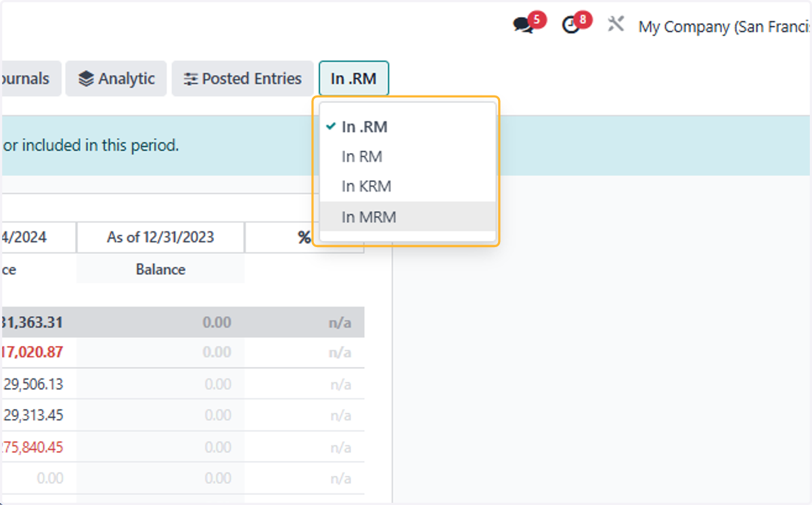The height and width of the screenshot is (505, 812).
Task: Click the red 75,840.45 amount
Action: [x=32, y=447]
